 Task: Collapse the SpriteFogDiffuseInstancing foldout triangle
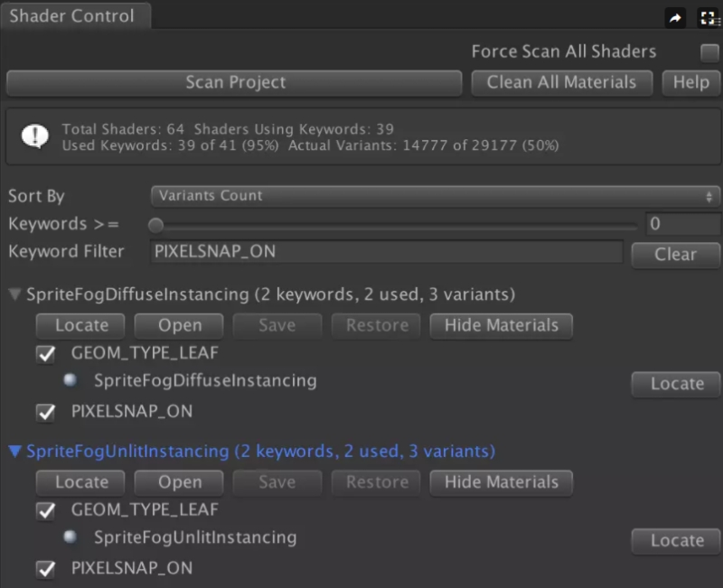[x=14, y=294]
